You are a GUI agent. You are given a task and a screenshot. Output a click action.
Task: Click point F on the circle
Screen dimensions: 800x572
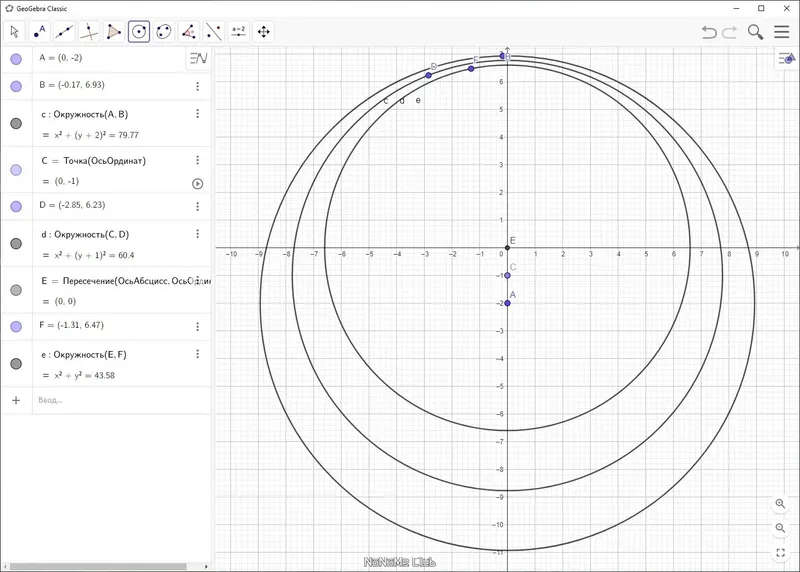tap(471, 68)
